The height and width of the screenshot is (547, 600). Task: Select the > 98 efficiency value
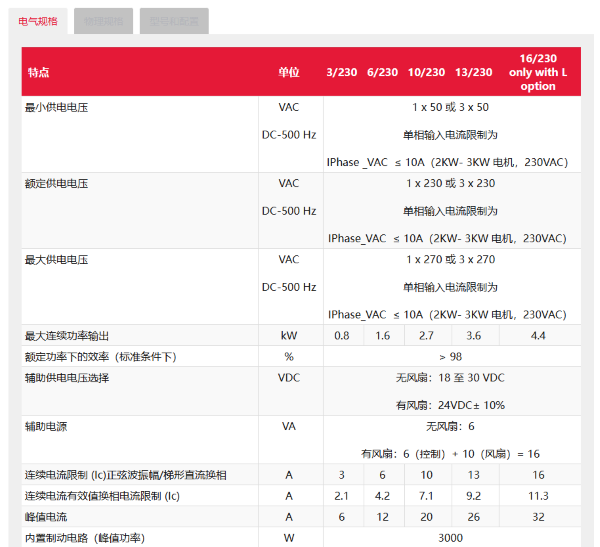pos(451,357)
